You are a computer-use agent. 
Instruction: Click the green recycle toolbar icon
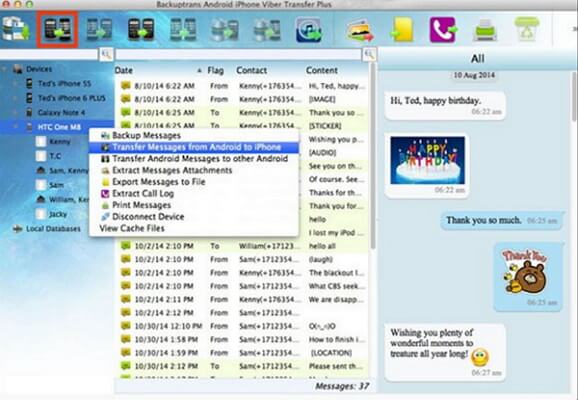[x=527, y=29]
